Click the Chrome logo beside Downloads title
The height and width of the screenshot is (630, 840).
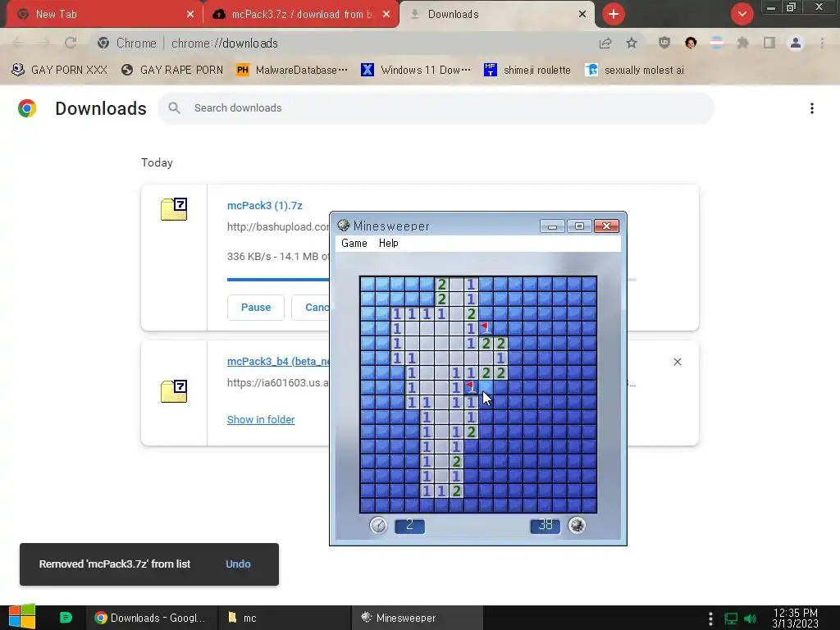27,108
